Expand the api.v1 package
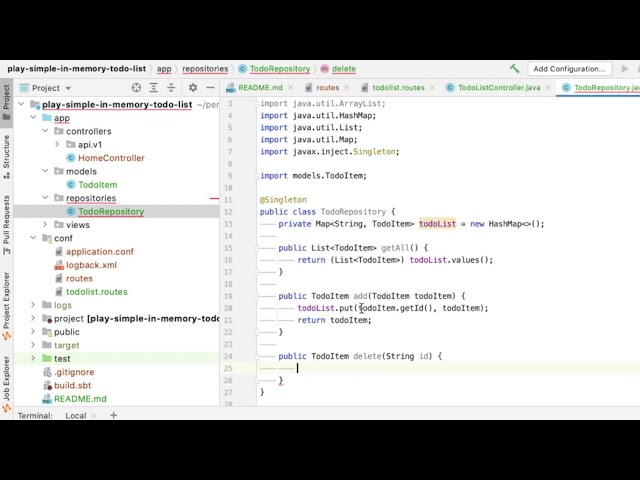The image size is (640, 480). (x=57, y=144)
